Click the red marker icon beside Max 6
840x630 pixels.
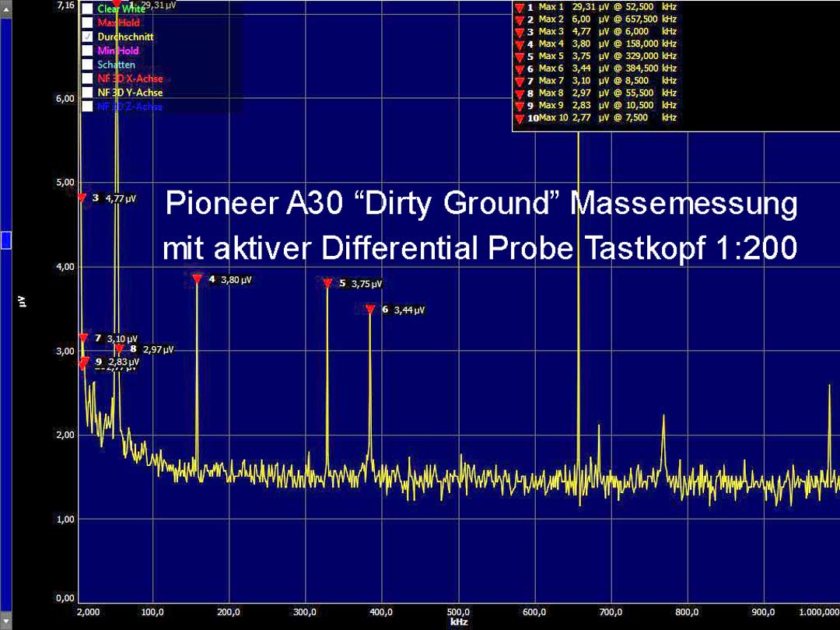(519, 70)
